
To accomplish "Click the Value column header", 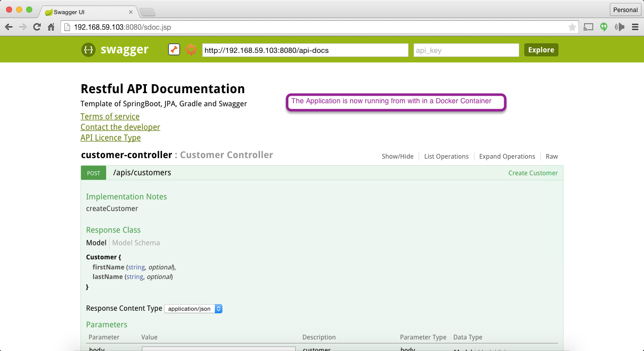I will pos(149,337).
